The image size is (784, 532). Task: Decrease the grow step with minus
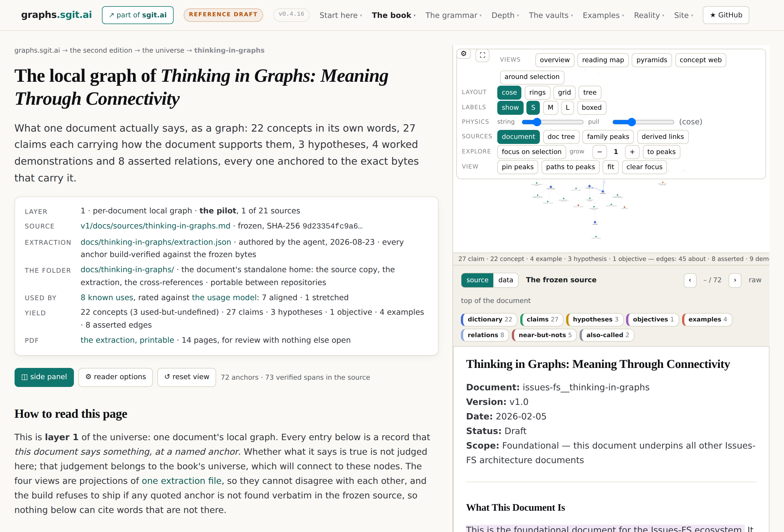[x=599, y=152]
